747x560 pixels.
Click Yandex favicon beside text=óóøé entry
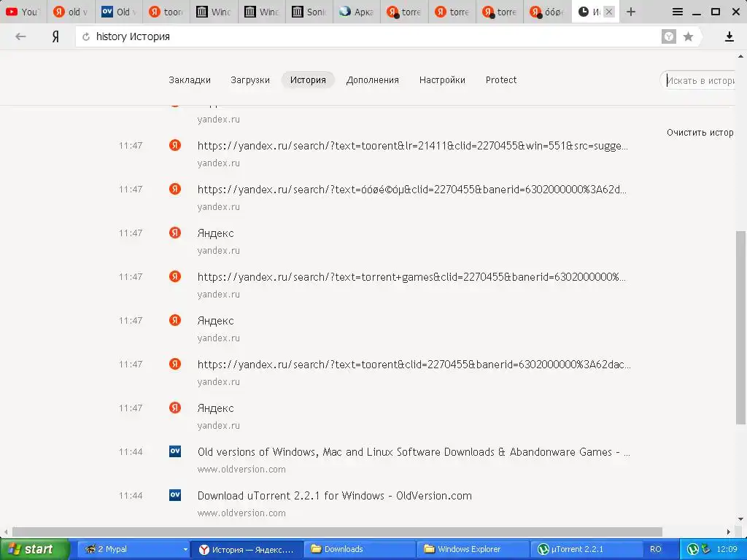(x=175, y=189)
